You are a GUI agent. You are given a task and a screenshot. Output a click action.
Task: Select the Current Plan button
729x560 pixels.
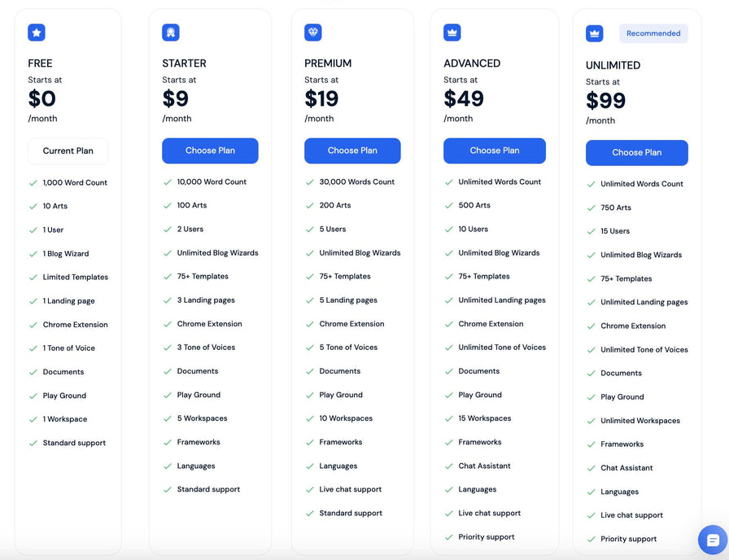pos(68,151)
